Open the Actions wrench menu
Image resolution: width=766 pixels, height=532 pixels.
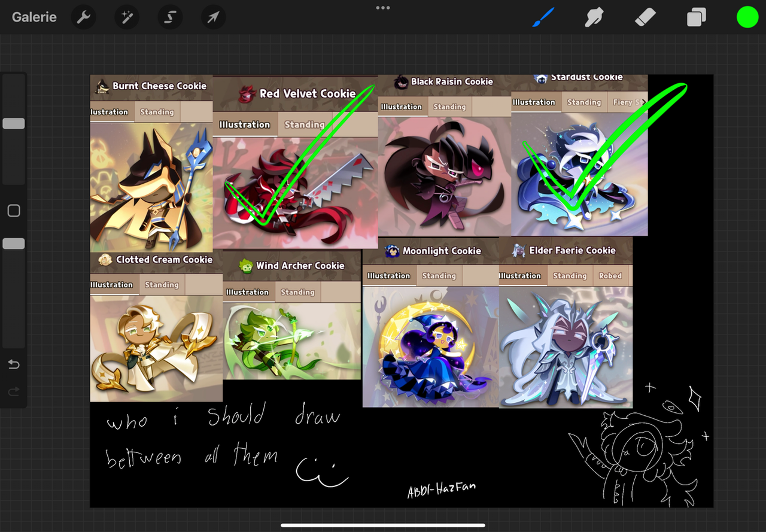[x=84, y=17]
